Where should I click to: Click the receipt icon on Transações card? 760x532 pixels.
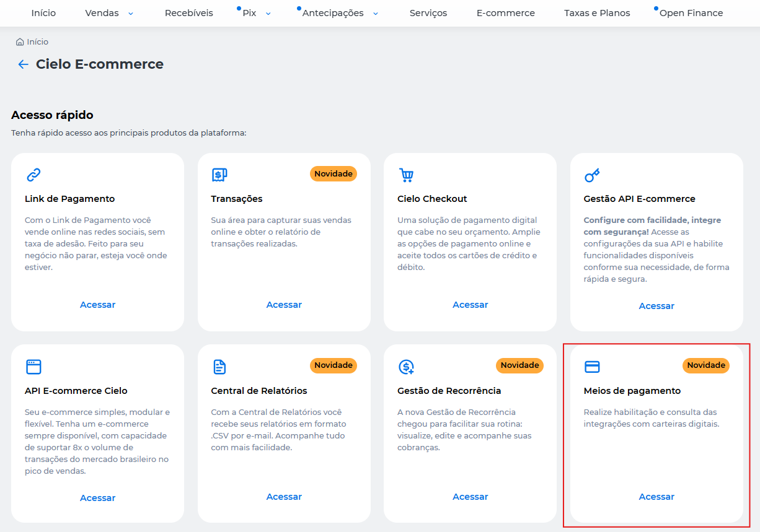(219, 175)
